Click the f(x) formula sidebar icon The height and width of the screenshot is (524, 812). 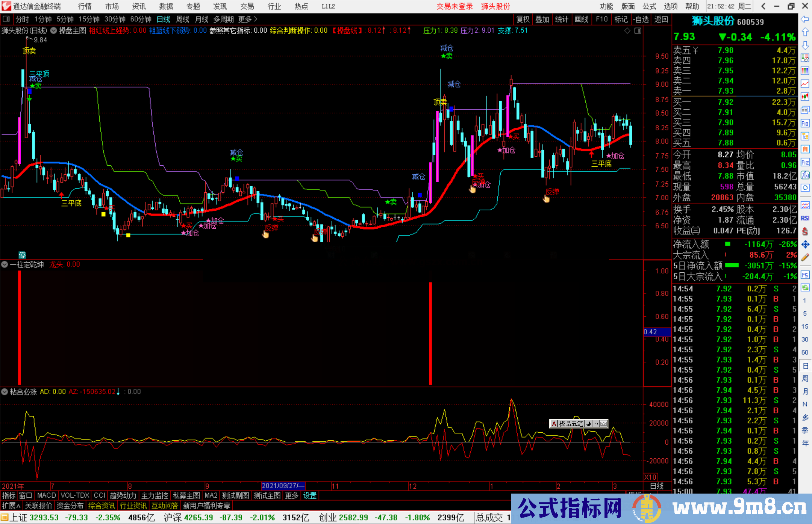coord(805,175)
